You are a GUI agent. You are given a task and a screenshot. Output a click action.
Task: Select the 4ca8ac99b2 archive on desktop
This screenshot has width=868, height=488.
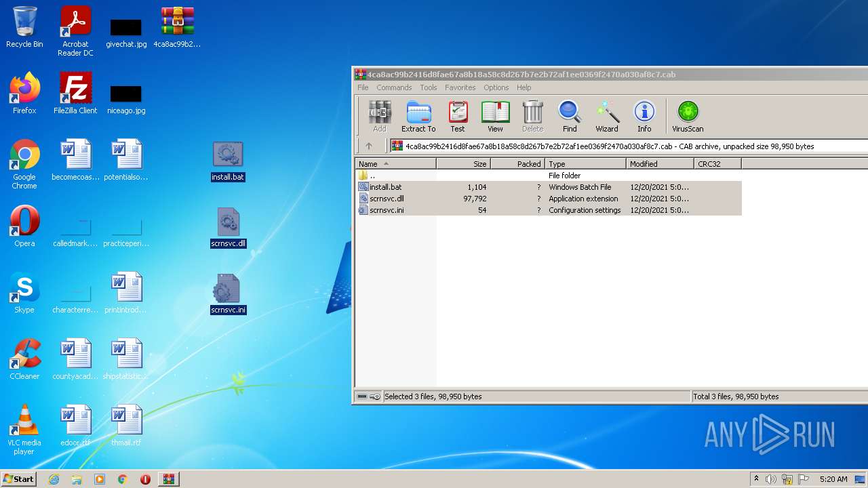pos(177,27)
